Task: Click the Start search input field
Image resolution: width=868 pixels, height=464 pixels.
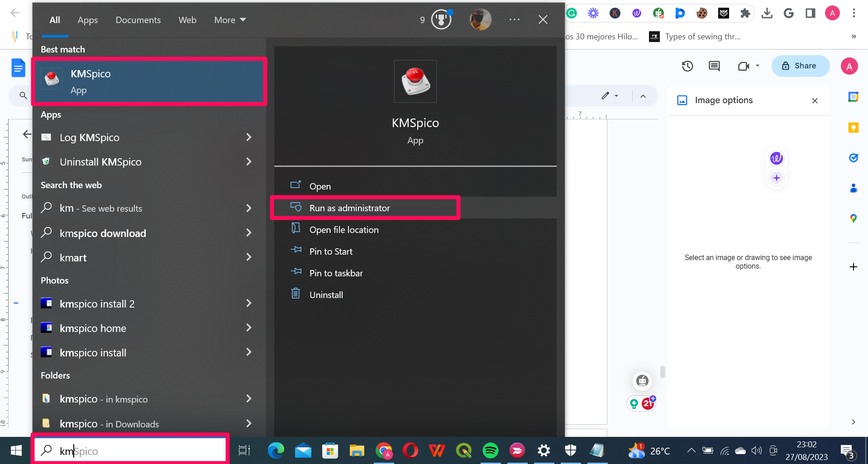Action: 130,450
